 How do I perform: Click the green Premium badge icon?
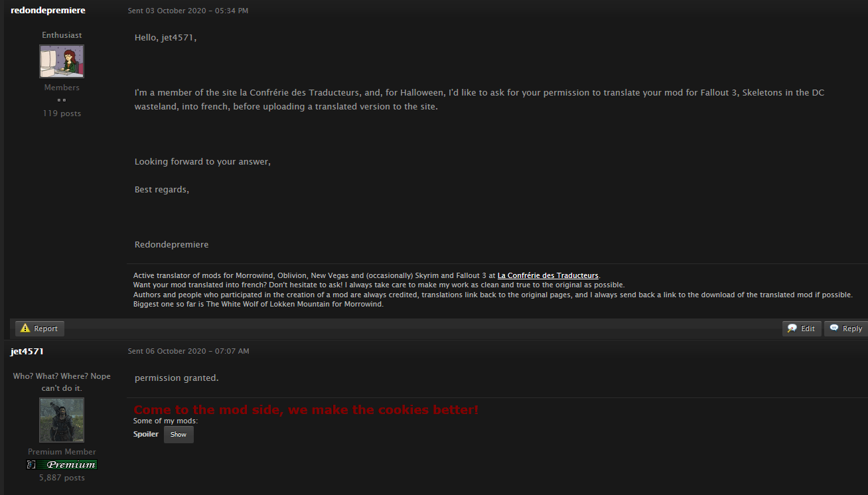(x=62, y=464)
